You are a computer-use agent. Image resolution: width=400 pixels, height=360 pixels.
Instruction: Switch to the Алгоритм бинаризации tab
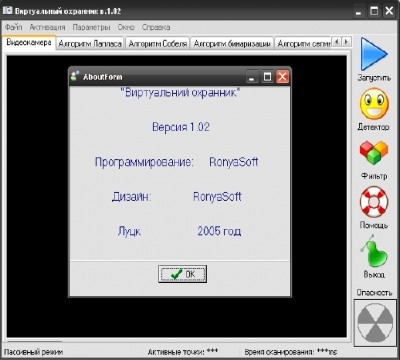232,44
